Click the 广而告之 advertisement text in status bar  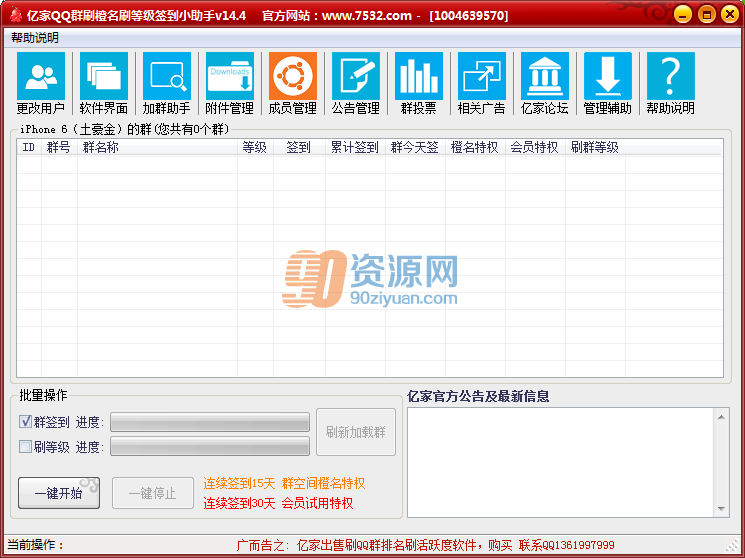tap(425, 545)
